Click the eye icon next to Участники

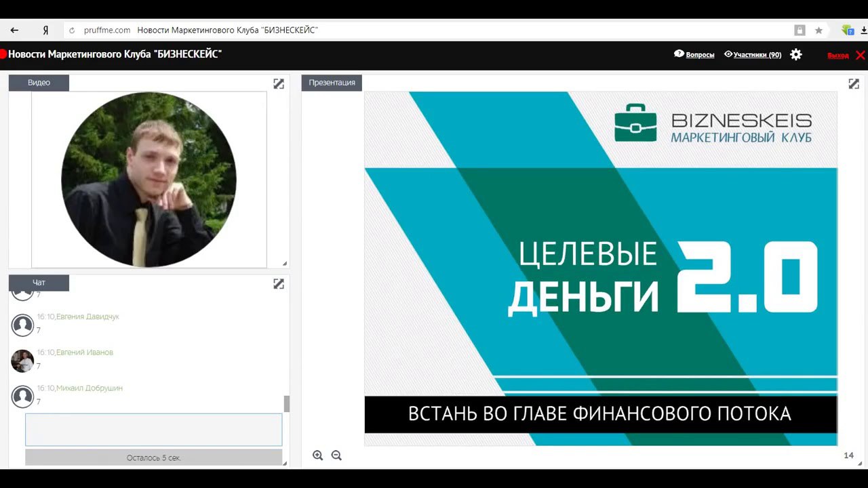728,54
